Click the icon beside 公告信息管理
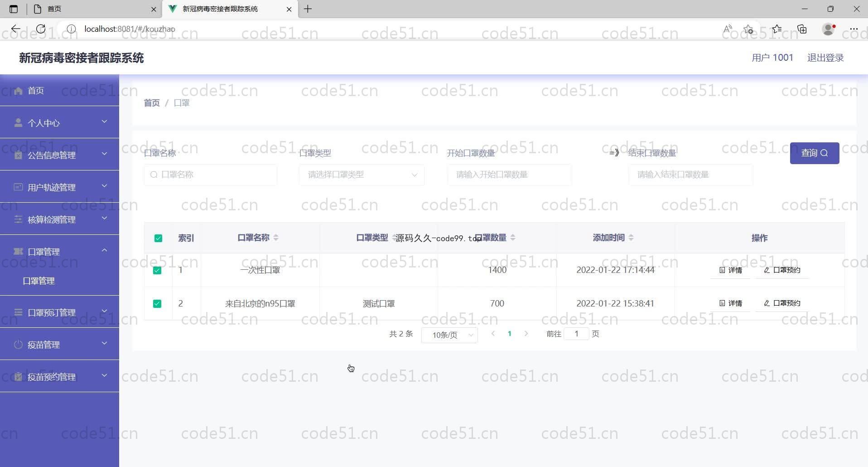This screenshot has height=467, width=868. [x=18, y=155]
